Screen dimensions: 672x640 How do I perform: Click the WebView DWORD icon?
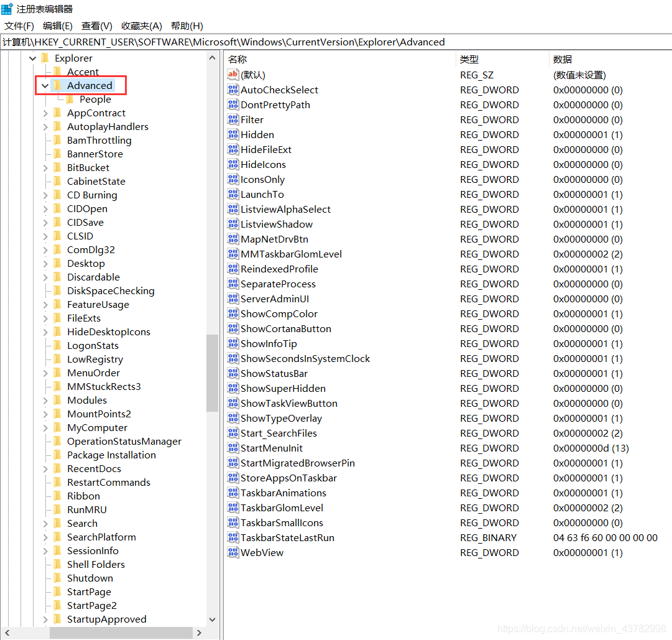point(232,552)
